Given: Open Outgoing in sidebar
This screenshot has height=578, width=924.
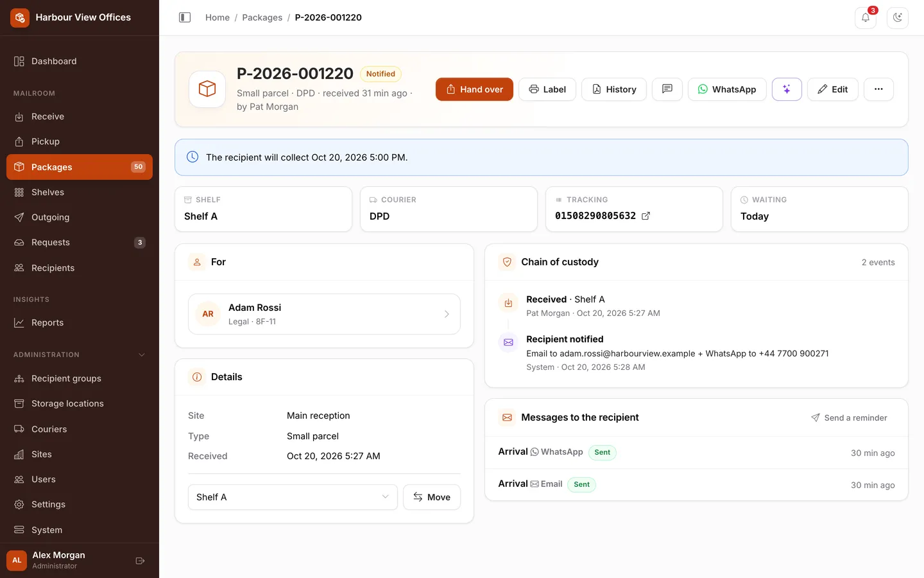Looking at the screenshot, I should (x=80, y=217).
